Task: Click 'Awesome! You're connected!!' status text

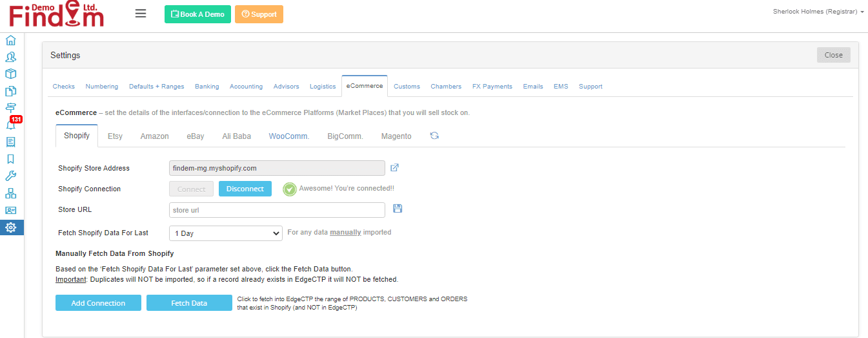Action: (x=347, y=189)
